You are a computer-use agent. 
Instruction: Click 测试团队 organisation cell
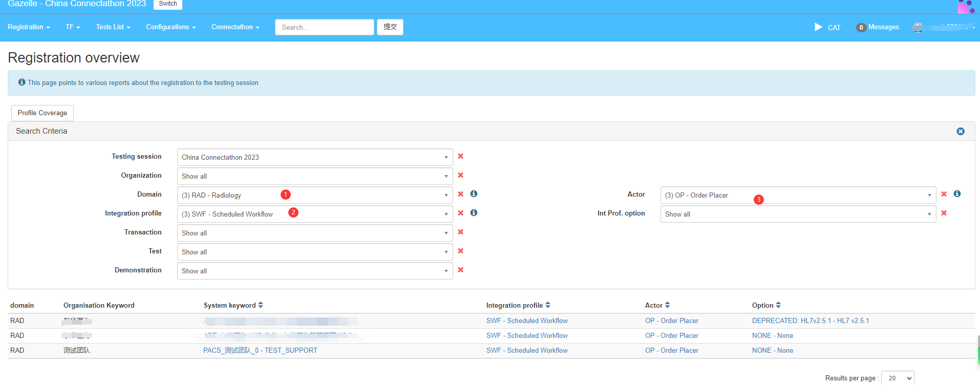(77, 351)
